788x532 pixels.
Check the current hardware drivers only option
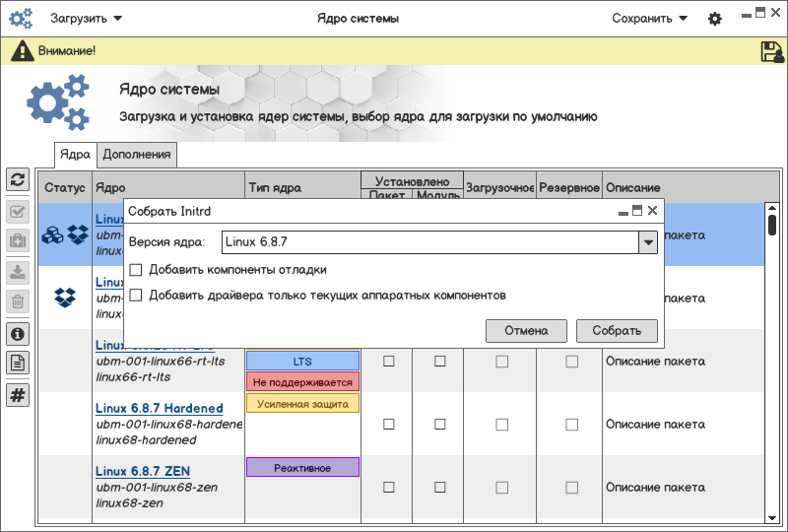click(x=136, y=295)
